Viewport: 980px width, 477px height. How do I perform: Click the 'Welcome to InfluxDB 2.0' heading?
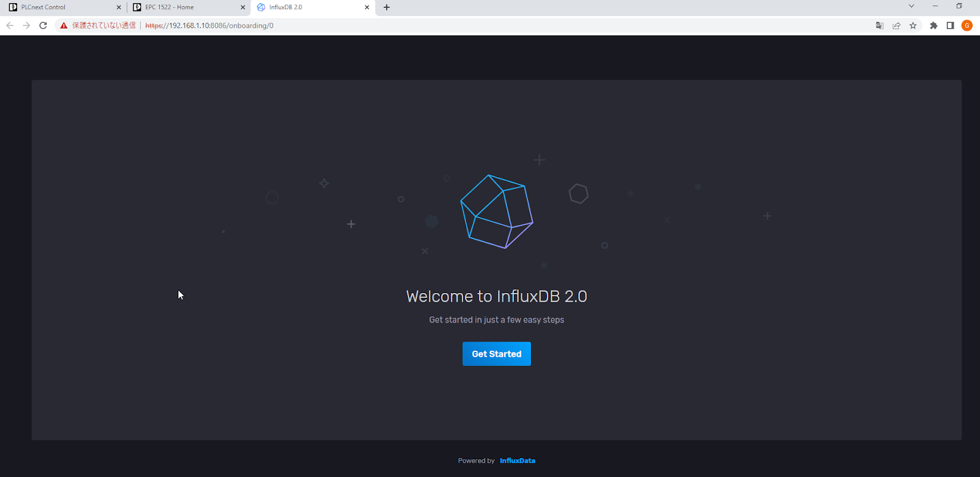coord(497,297)
